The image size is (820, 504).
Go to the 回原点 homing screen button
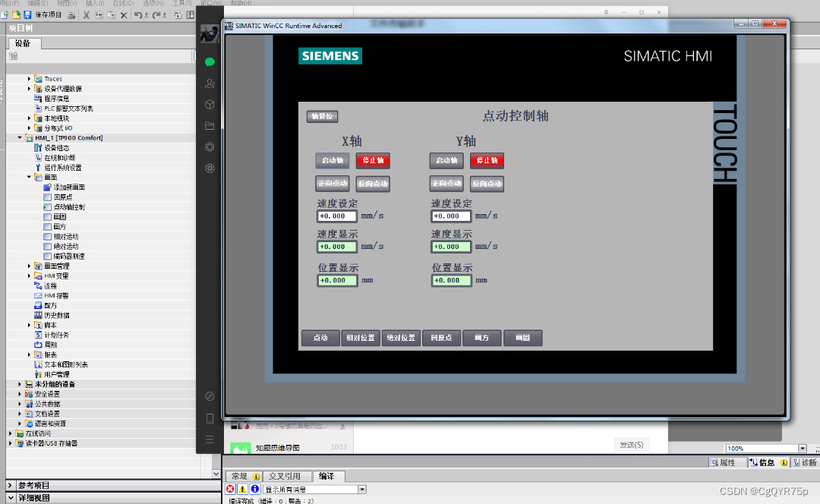point(441,338)
